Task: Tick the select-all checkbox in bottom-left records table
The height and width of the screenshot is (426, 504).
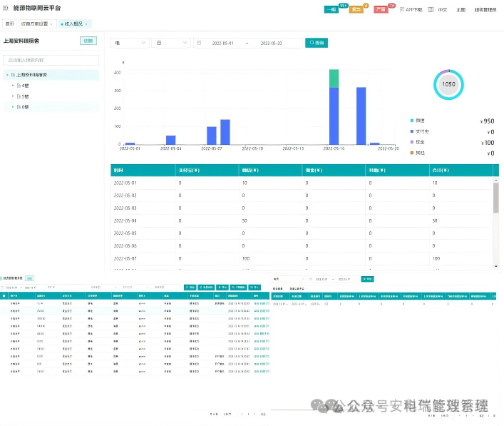Action: tap(4, 295)
